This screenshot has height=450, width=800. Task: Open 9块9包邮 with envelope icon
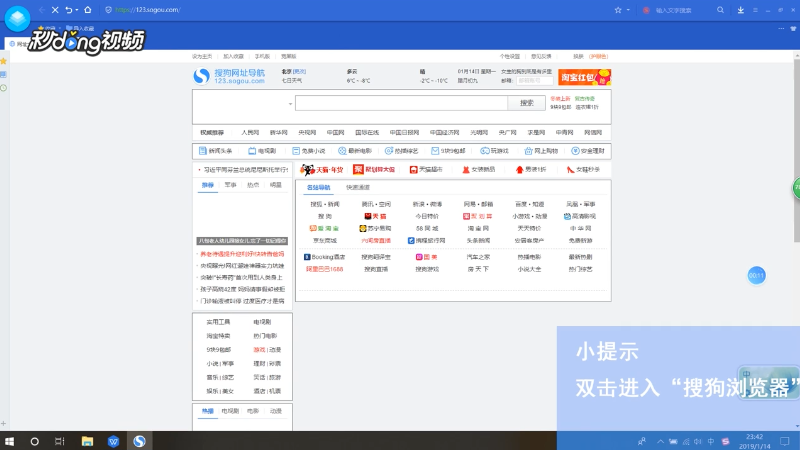pyautogui.click(x=448, y=151)
